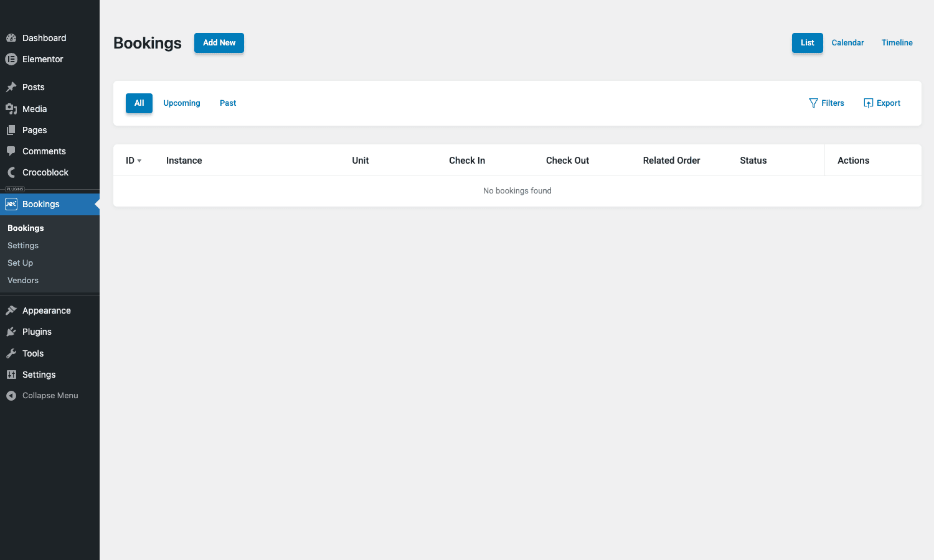Open the Tools menu item
The width and height of the screenshot is (934, 560).
pos(50,353)
